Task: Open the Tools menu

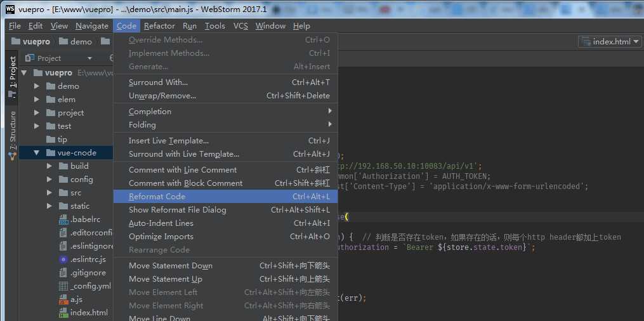Action: click(215, 26)
